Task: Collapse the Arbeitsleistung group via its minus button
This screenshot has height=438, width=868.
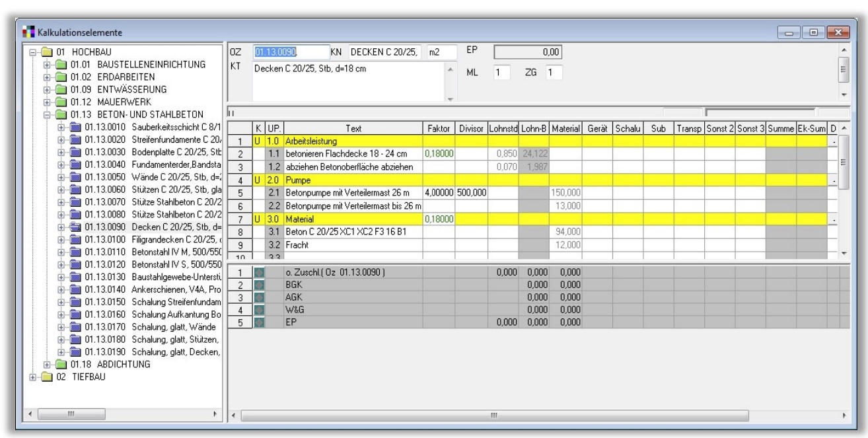Action: 833,142
